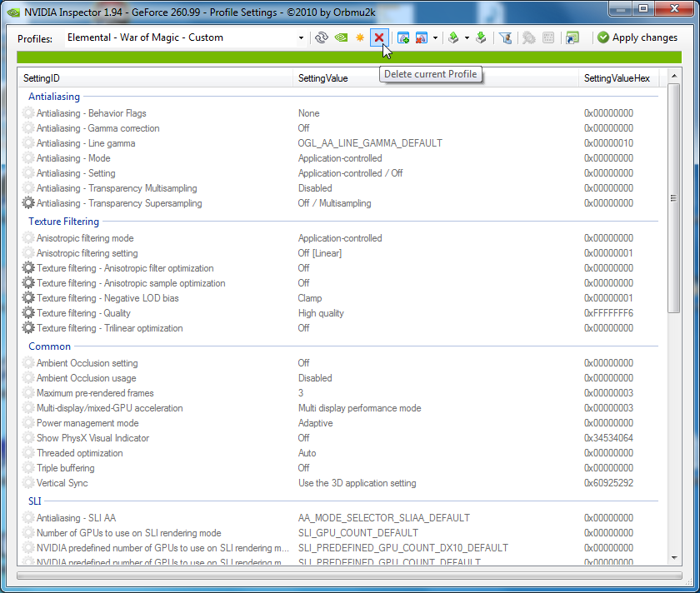
Task: Expand the arrow next to remove application icon
Action: coord(435,37)
